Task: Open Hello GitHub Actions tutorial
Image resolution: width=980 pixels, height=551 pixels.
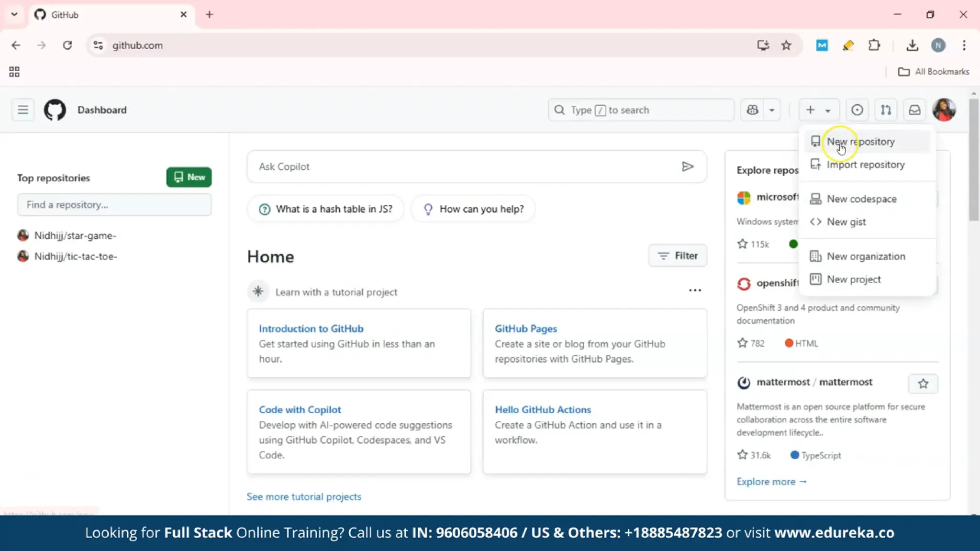Action: coord(543,409)
